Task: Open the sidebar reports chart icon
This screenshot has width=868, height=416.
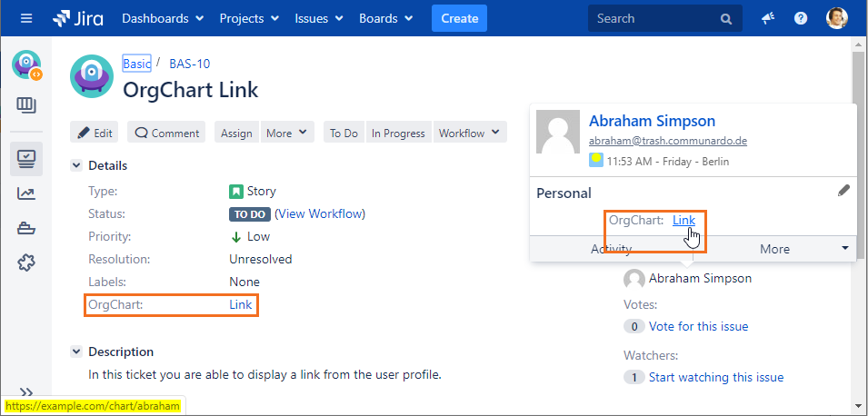Action: point(26,193)
